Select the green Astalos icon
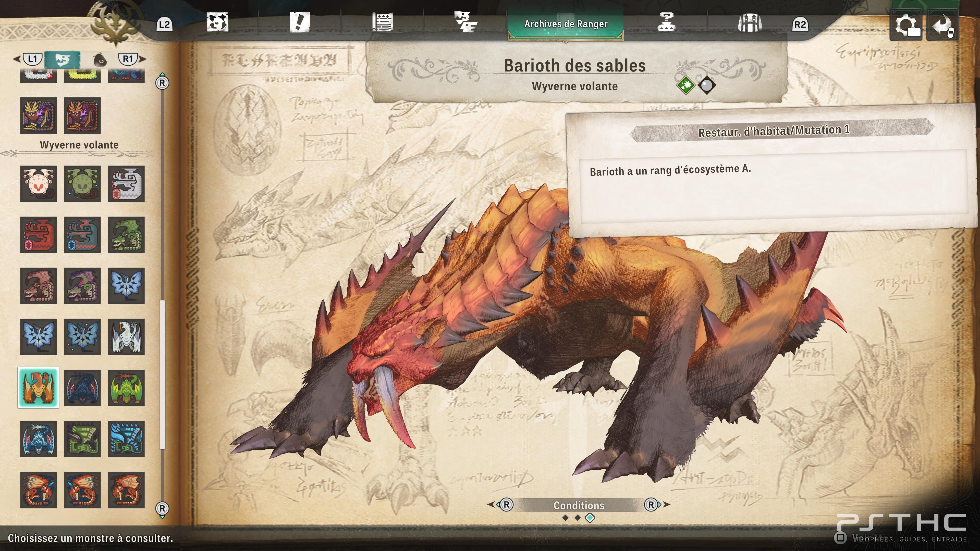 (x=82, y=439)
